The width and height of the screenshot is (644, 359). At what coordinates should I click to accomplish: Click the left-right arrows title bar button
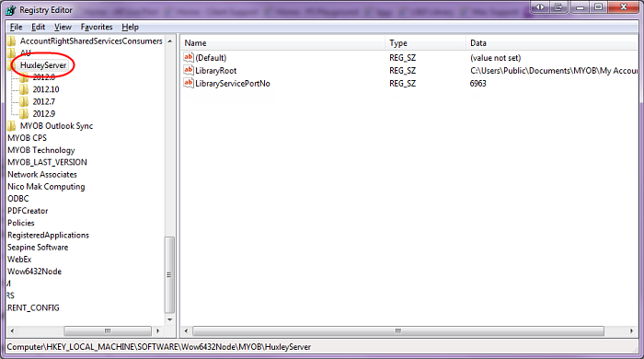(x=540, y=6)
